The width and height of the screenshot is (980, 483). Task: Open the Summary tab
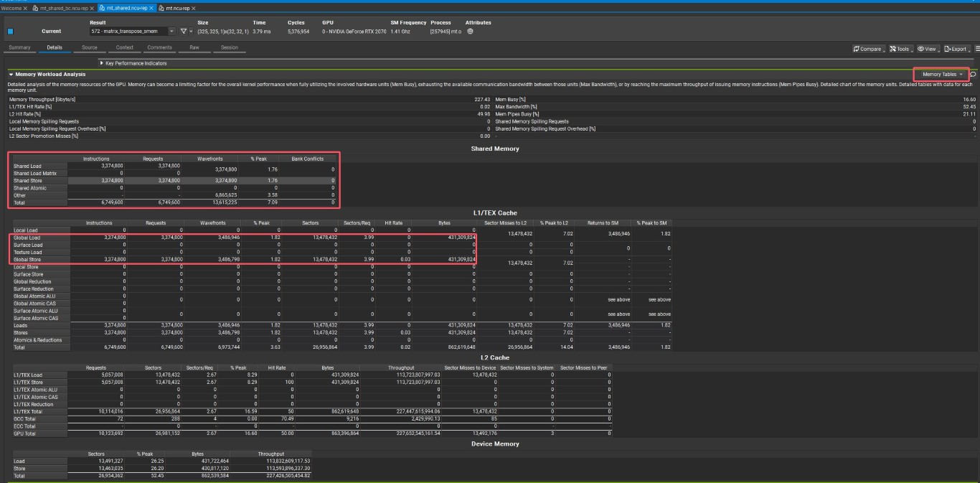coord(19,47)
